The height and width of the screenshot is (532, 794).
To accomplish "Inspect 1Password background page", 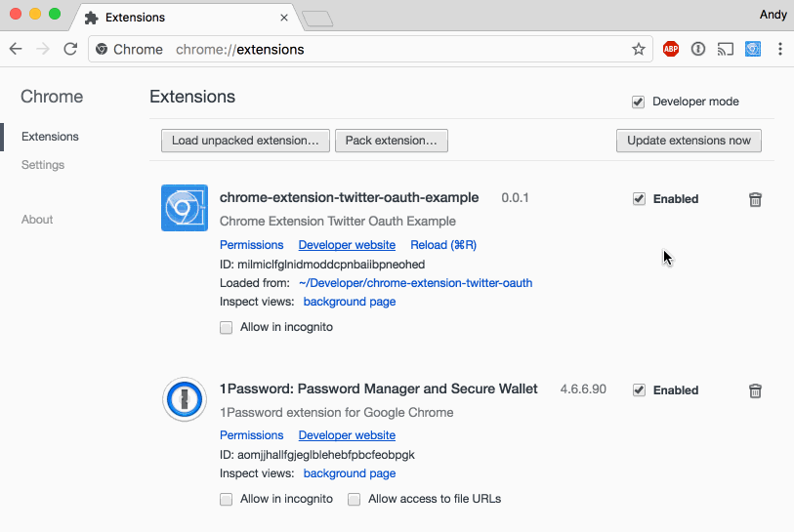I will tap(350, 473).
